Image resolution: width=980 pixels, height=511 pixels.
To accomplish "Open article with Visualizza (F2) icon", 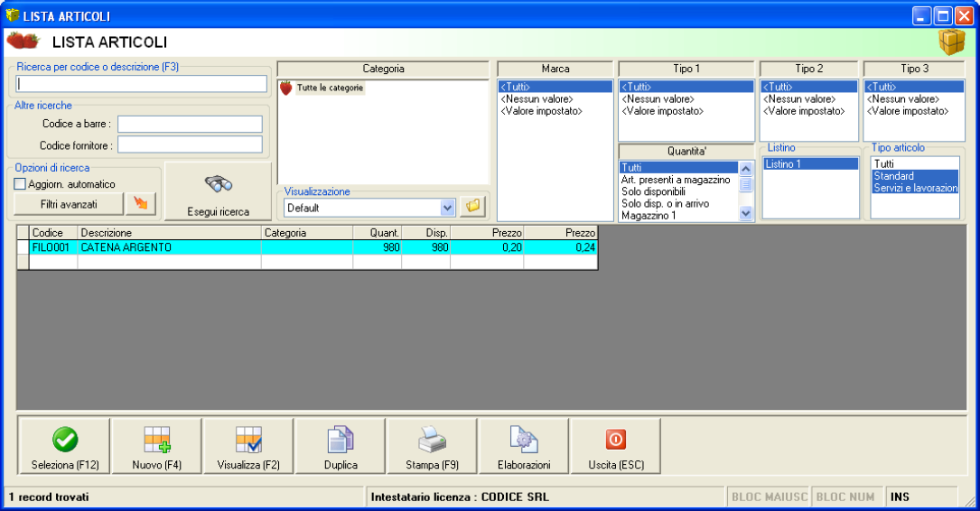I will coord(248,440).
